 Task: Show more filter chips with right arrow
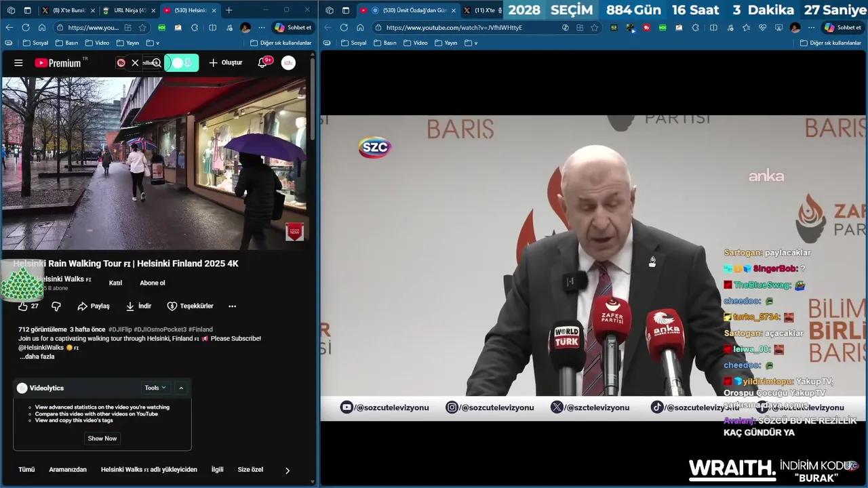pyautogui.click(x=287, y=470)
